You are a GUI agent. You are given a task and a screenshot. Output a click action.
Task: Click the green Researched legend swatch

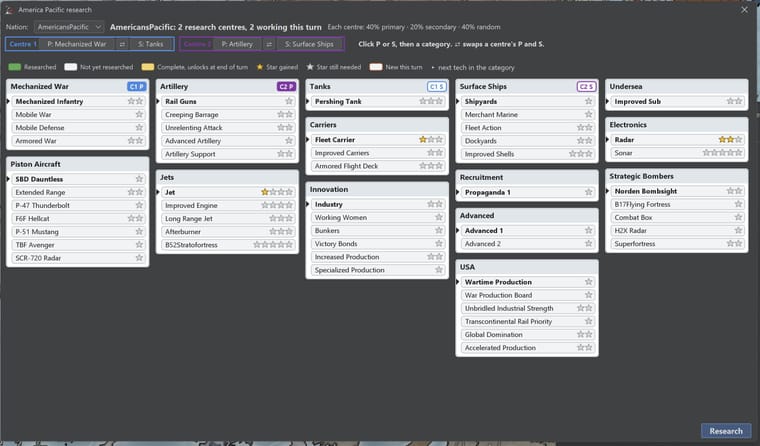(15, 67)
